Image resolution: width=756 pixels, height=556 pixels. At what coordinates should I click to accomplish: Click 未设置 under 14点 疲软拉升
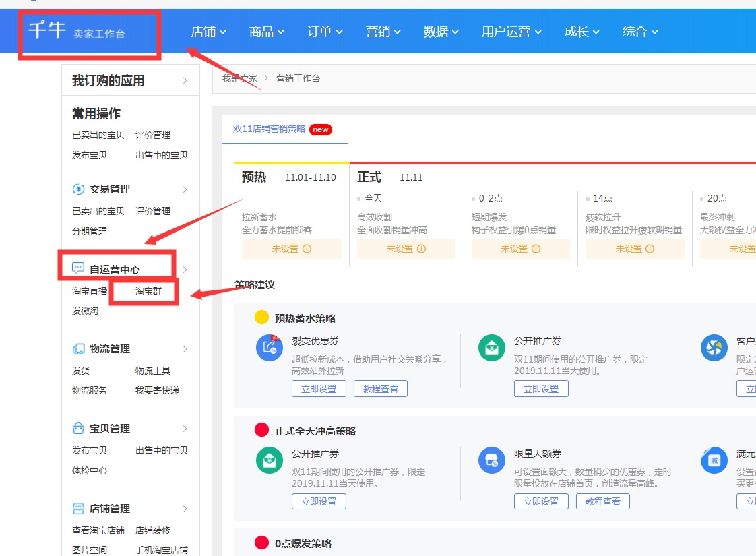click(635, 249)
